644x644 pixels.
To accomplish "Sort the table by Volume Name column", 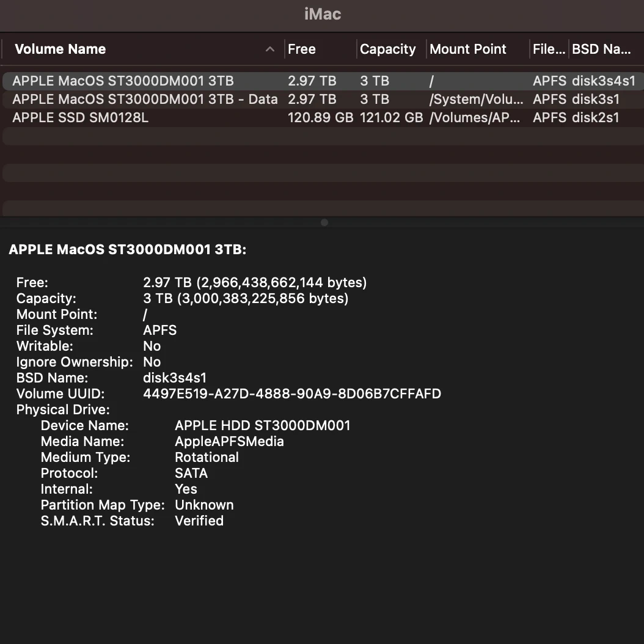I will [x=60, y=49].
